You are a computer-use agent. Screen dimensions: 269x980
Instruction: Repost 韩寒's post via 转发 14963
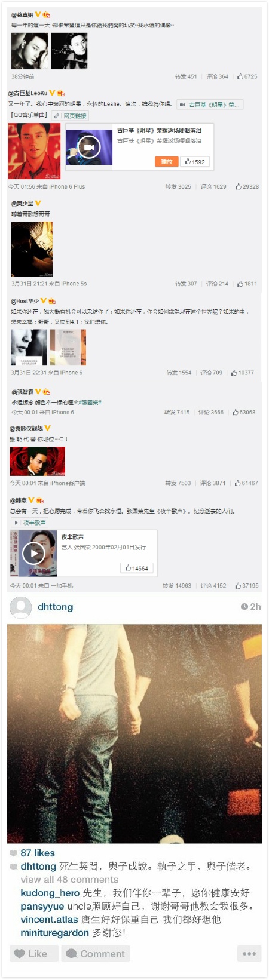177,586
